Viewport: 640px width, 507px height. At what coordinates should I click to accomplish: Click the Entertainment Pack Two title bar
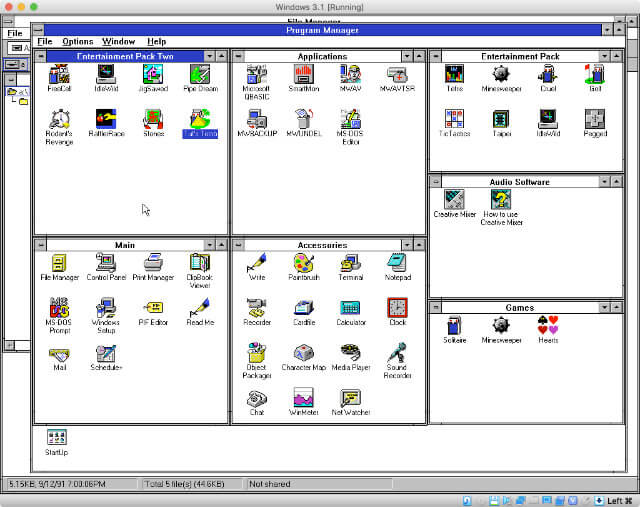pos(124,56)
